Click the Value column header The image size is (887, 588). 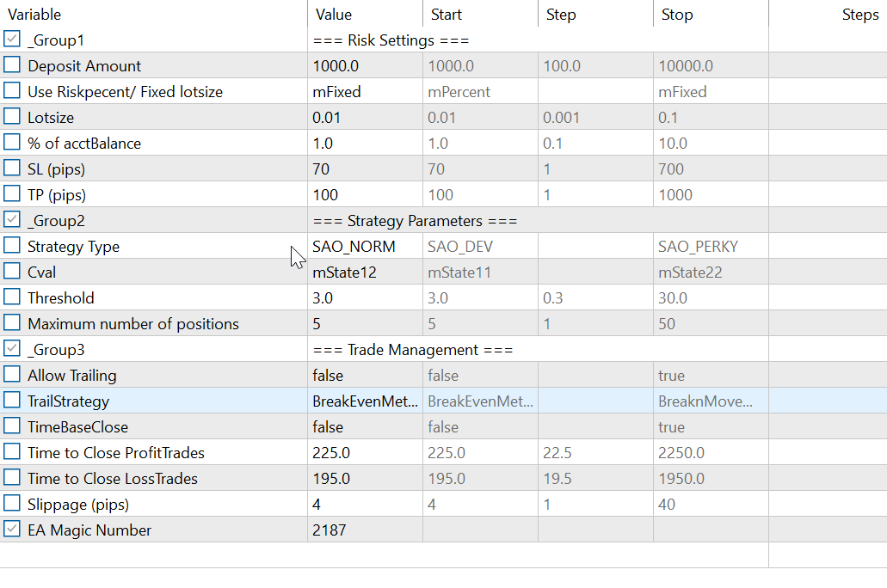334,15
